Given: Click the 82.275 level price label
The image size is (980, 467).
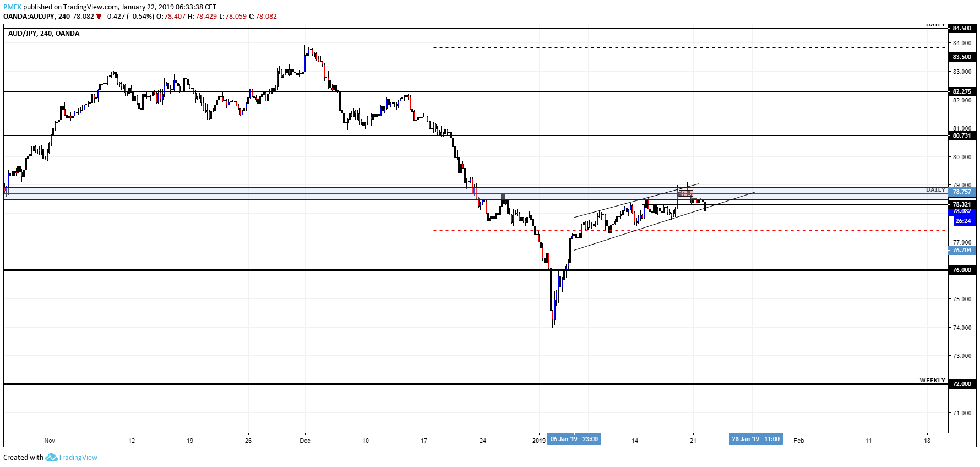Looking at the screenshot, I should (x=962, y=91).
